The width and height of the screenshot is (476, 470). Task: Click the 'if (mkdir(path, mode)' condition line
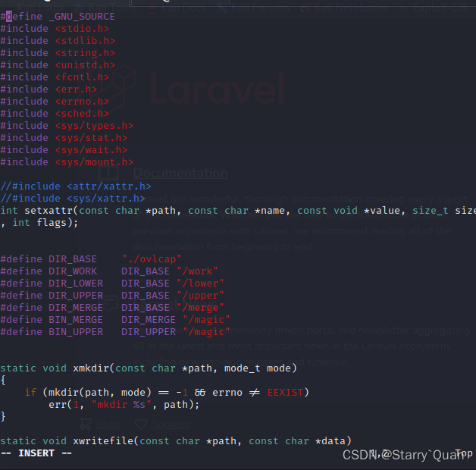167,393
